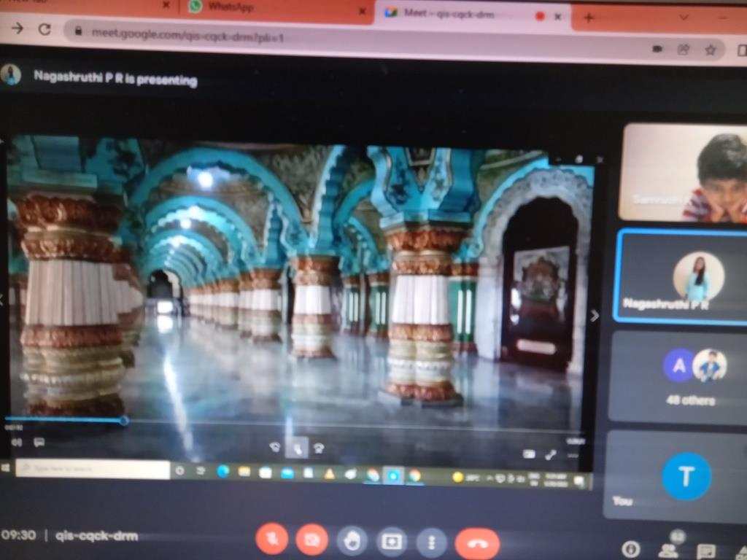Screen dimensions: 747x560
Task: Open the video player's more options
Action: tap(573, 456)
